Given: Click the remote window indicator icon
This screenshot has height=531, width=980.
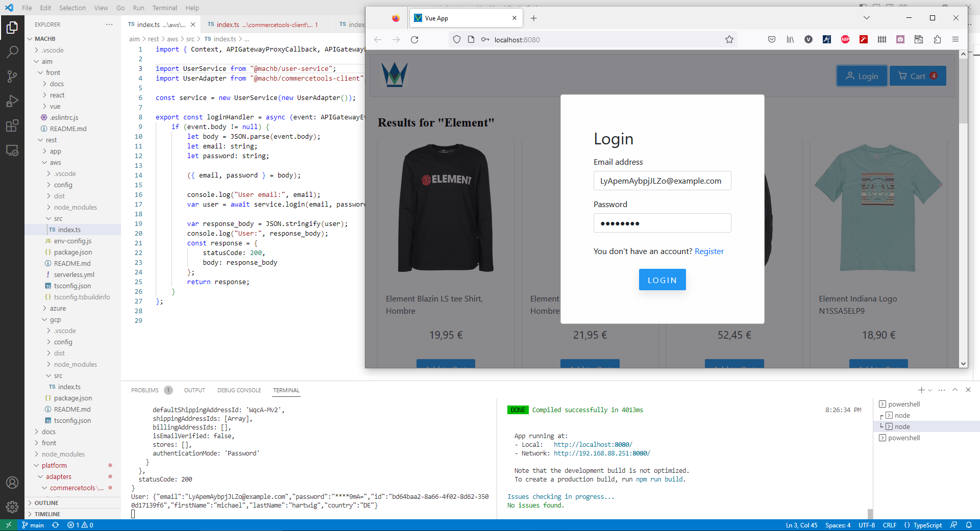Looking at the screenshot, I should point(9,525).
